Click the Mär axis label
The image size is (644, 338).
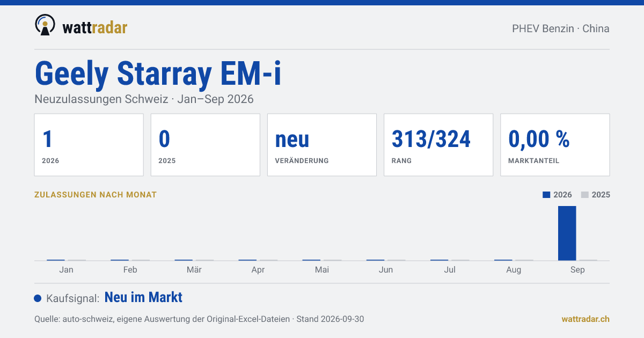click(x=194, y=270)
